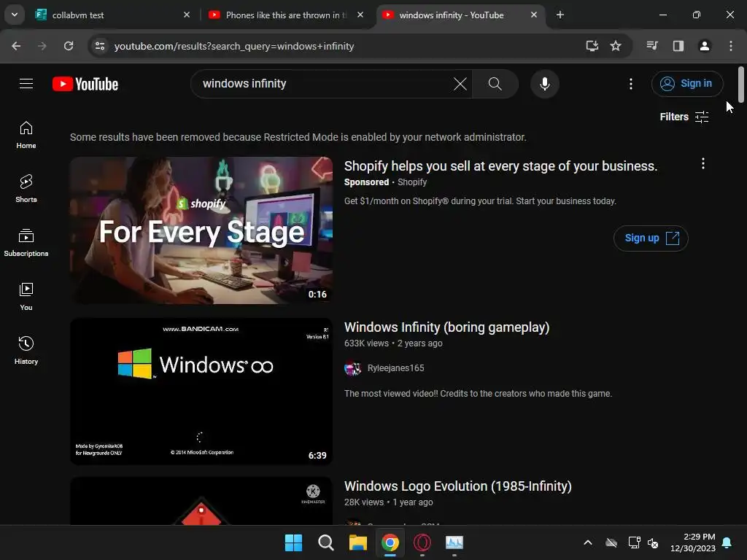
Task: Expand the Chrome tab search dropdown
Action: coord(15,15)
